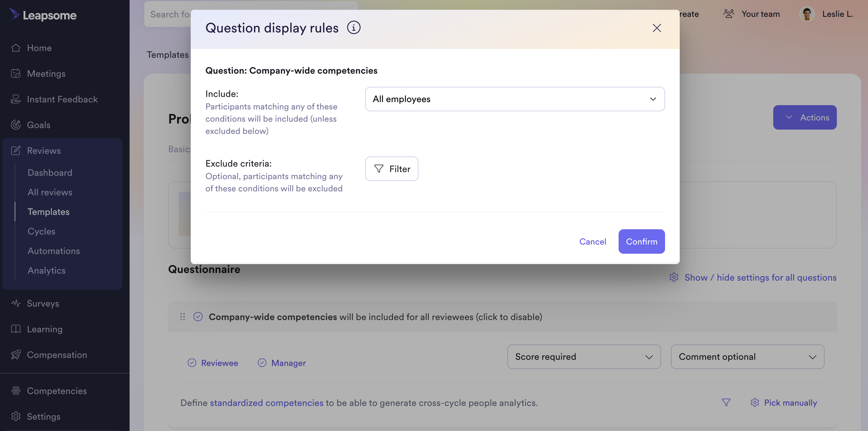Click the Goals target icon

(x=16, y=125)
